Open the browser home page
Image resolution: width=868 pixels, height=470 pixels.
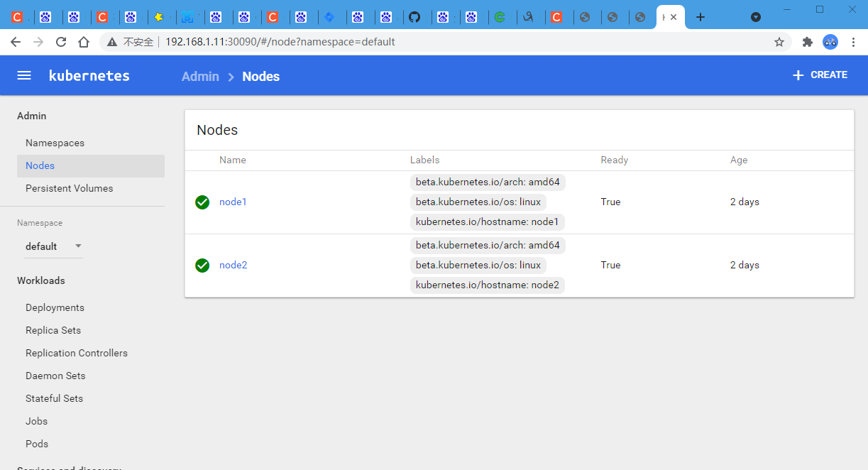click(x=84, y=42)
